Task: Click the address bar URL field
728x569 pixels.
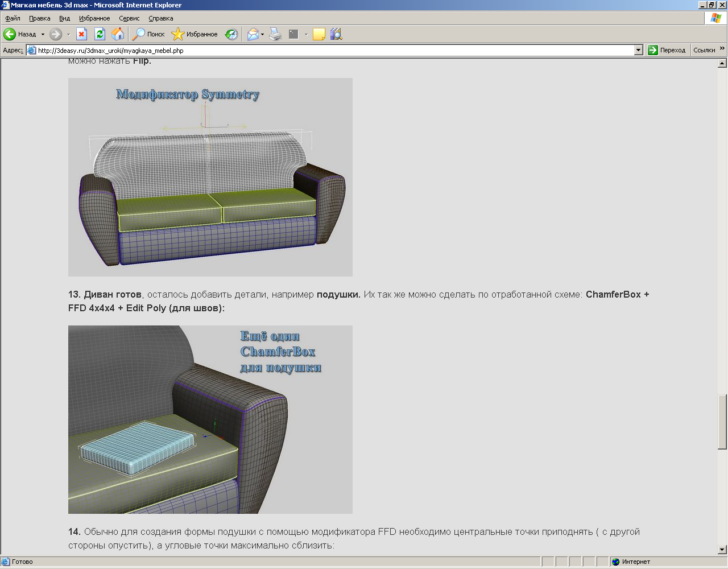Action: [x=335, y=50]
